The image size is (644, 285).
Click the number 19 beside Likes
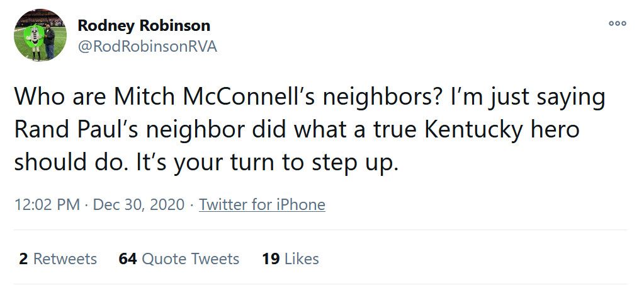[x=271, y=259]
